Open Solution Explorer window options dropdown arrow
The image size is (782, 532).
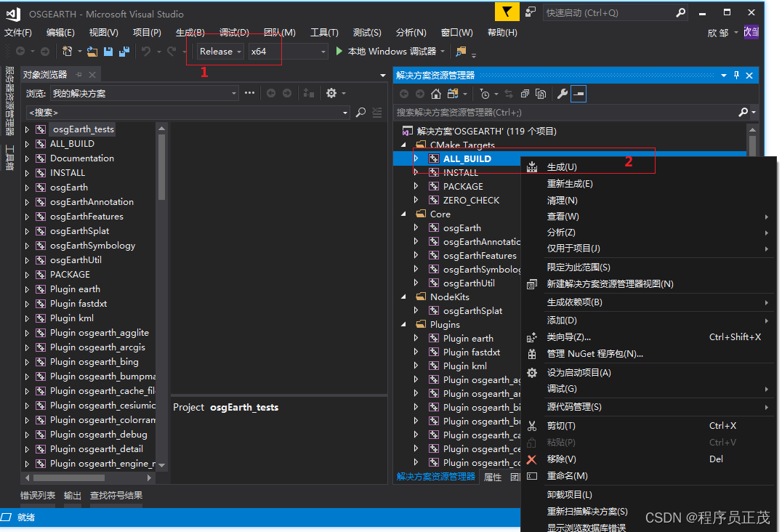[724, 76]
